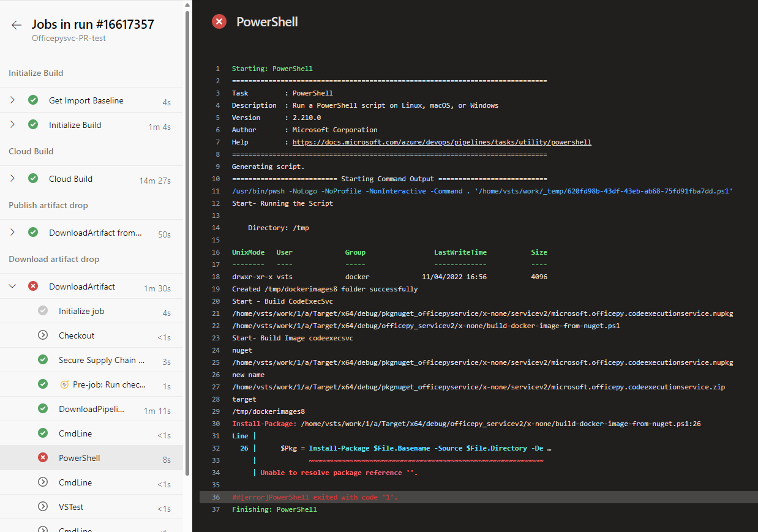Expand the DownloadArtifact from job chevron
The height and width of the screenshot is (532, 758).
click(x=13, y=232)
